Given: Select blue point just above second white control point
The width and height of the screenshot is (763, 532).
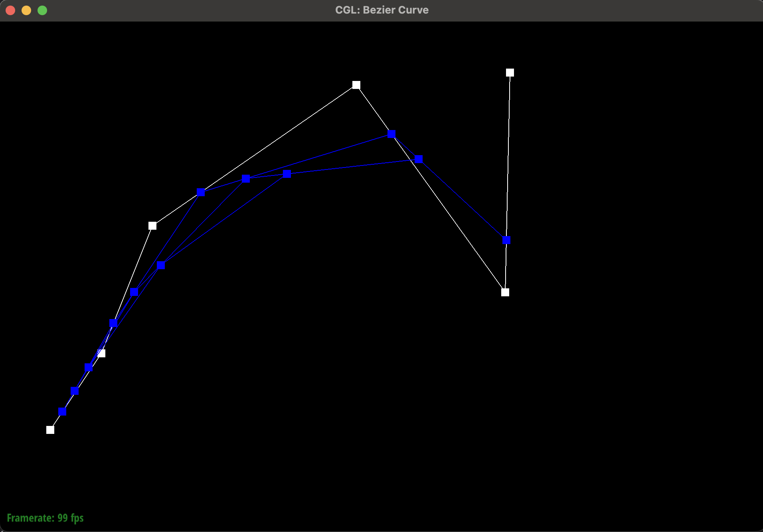Looking at the screenshot, I should tap(113, 323).
